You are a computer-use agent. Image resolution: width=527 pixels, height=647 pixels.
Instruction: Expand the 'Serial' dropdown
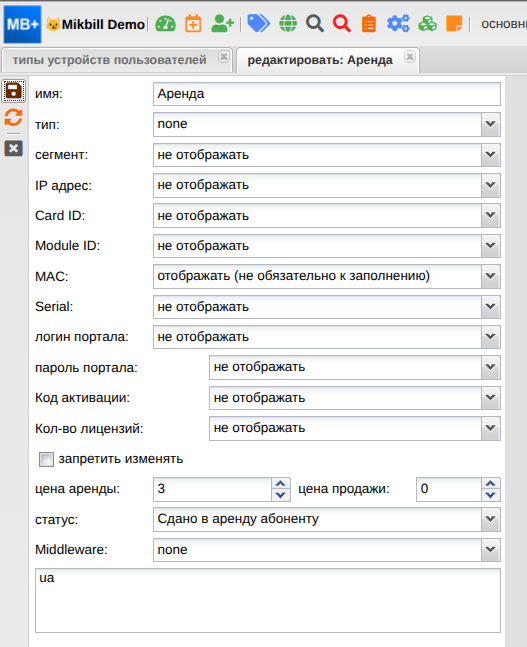pyautogui.click(x=490, y=307)
